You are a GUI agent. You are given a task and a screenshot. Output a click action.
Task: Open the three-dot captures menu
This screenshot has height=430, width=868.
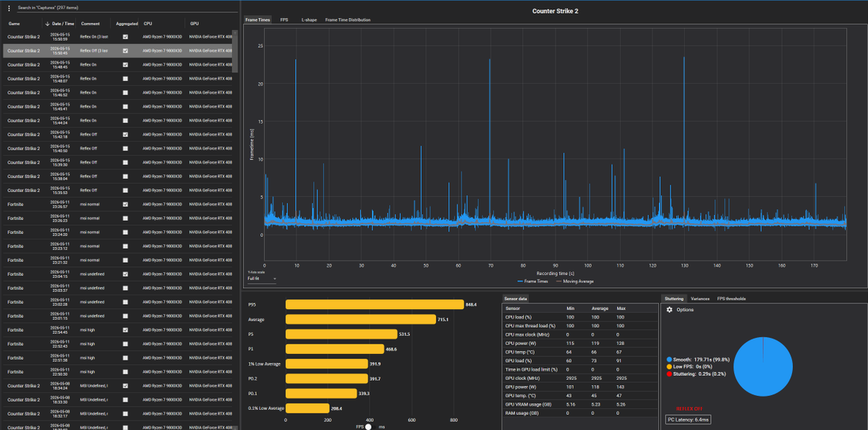[x=9, y=8]
